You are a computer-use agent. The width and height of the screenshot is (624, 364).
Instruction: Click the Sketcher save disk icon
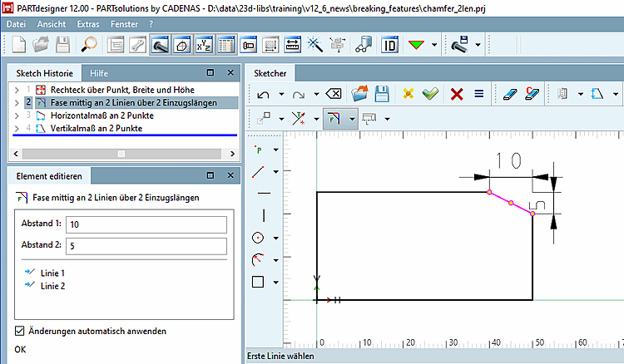[382, 94]
